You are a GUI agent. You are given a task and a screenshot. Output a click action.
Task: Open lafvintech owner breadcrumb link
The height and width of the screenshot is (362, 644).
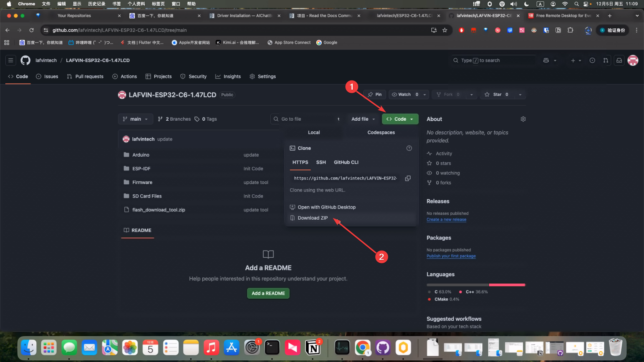46,61
